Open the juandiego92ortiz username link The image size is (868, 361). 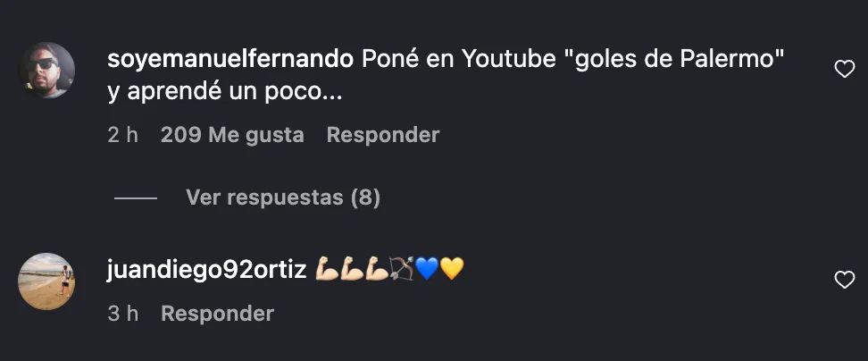coord(206,270)
